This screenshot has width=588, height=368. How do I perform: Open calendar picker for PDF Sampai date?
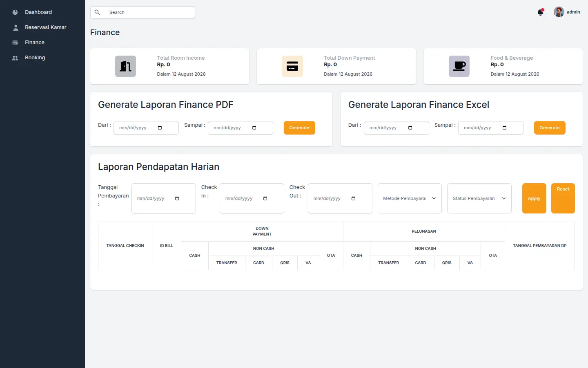[x=254, y=128]
